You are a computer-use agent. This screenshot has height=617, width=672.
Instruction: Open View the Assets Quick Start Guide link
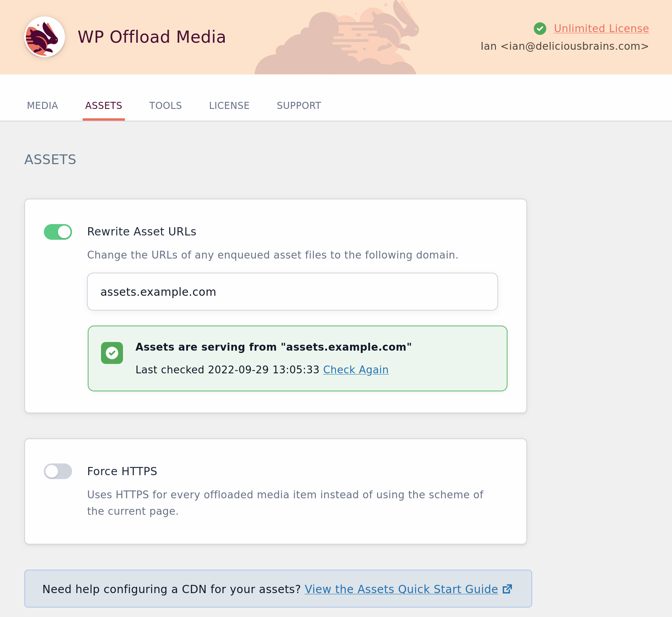coord(401,589)
